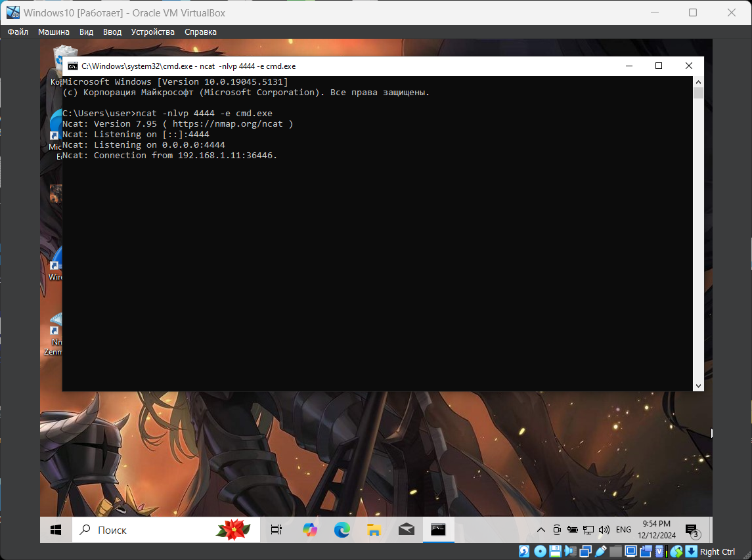This screenshot has width=752, height=560.
Task: Click the 'Listening on 0.0.0.0:4444' line
Action: pos(143,145)
